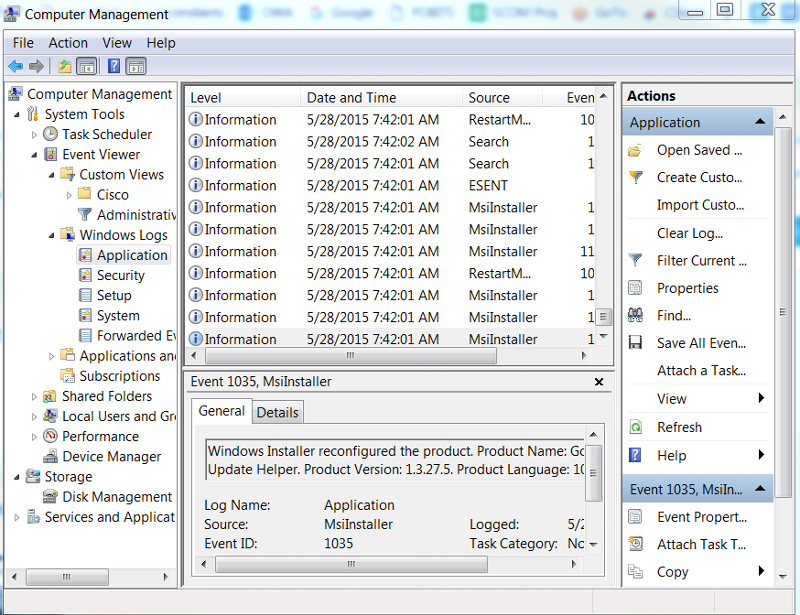Select the ESENT source event row
800x615 pixels.
tap(390, 186)
